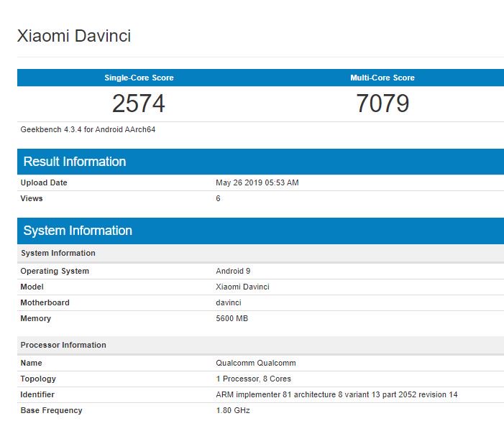Click the gray System Information subheading

58,253
